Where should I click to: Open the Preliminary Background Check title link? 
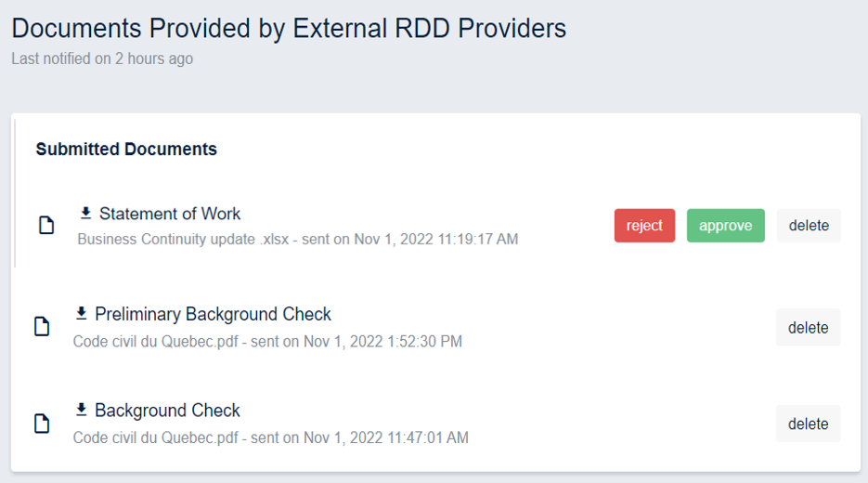tap(213, 314)
